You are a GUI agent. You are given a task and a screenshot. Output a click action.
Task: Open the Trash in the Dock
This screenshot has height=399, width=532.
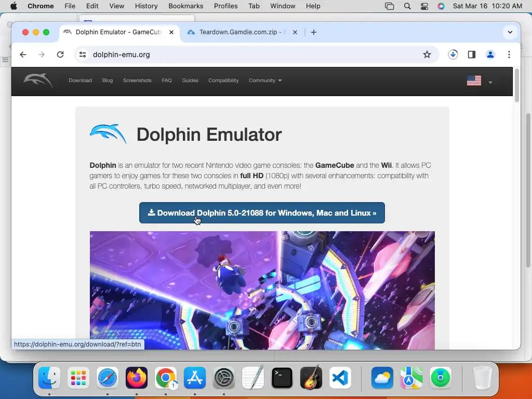click(x=482, y=378)
